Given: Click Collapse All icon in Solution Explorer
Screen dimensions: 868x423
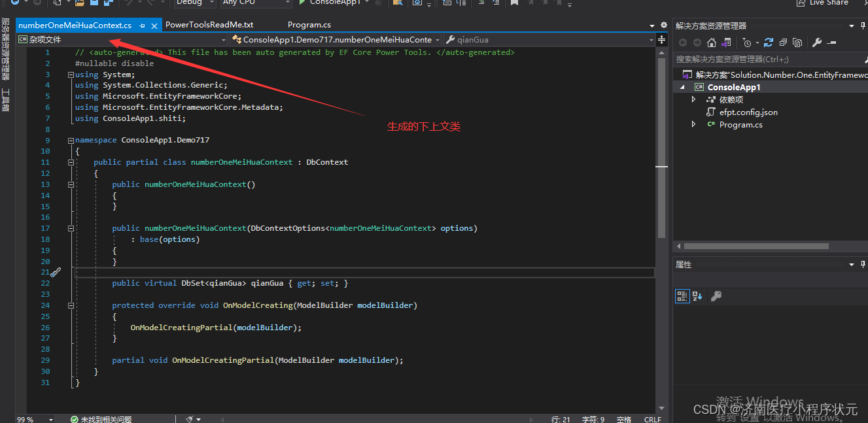Looking at the screenshot, I should click(783, 42).
